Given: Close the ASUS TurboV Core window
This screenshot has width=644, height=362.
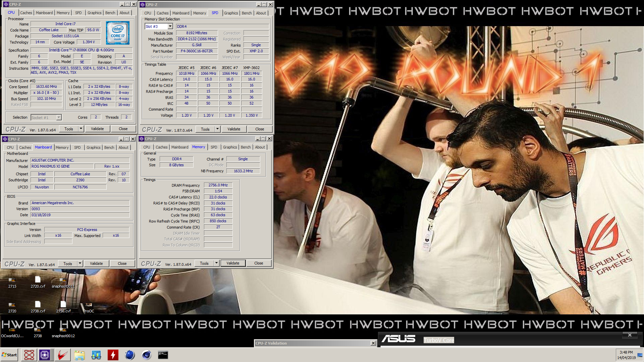Looking at the screenshot, I should click(630, 335).
